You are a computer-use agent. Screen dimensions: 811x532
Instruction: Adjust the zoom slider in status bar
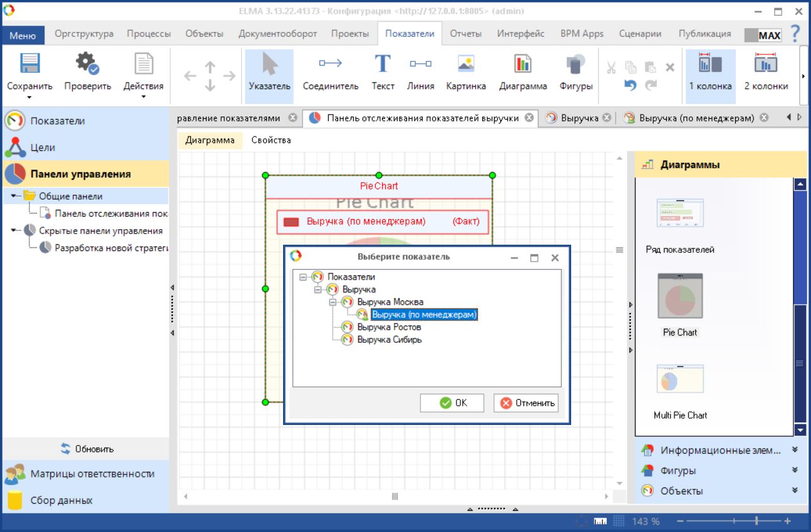[x=757, y=521]
